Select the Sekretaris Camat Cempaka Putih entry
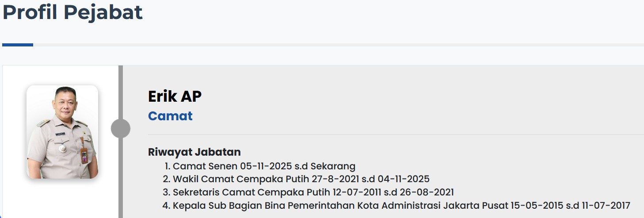 point(313,192)
